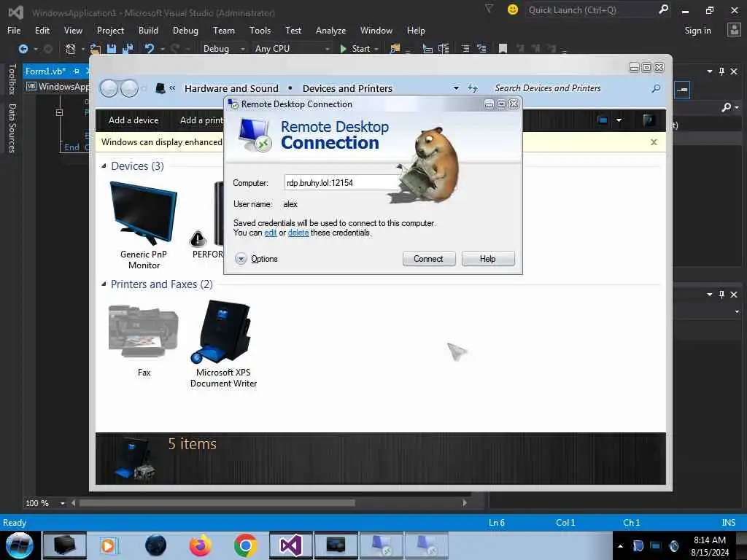The image size is (747, 560).
Task: Click the Connect button
Action: pos(428,259)
